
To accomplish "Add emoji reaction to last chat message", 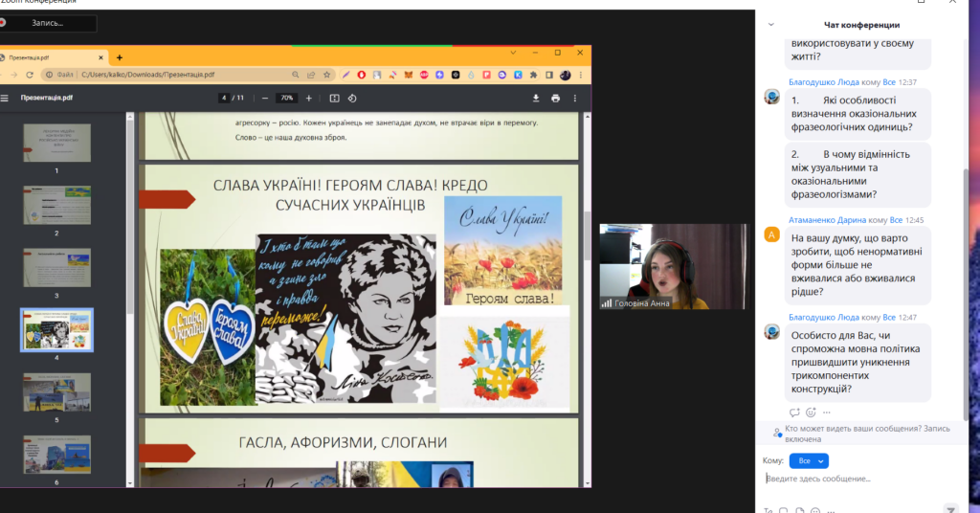I will (x=812, y=413).
